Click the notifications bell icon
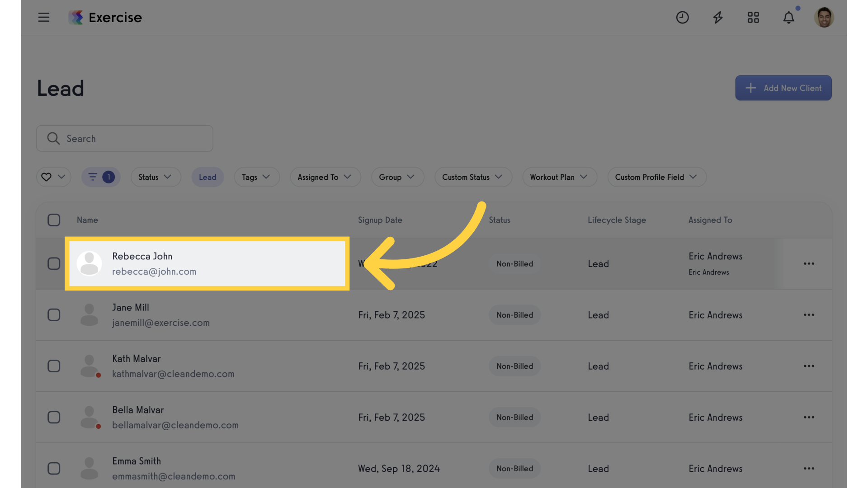868x488 pixels. pyautogui.click(x=788, y=16)
